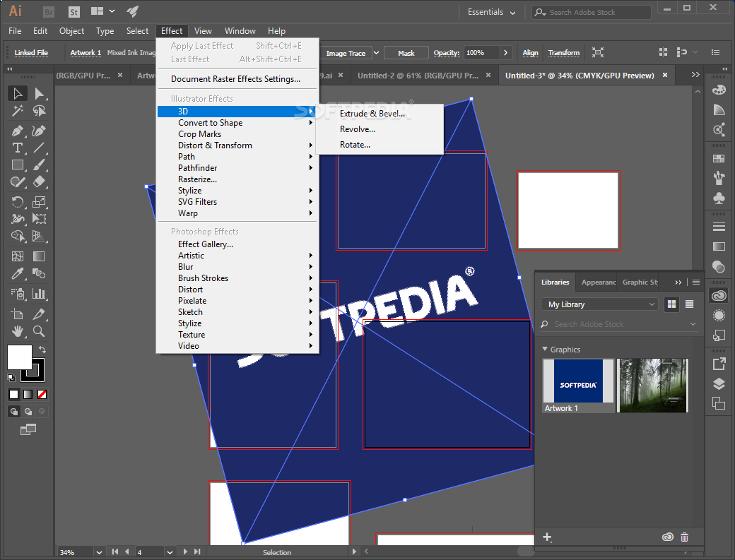The height and width of the screenshot is (560, 735).
Task: Delete the selected library item with trash icon
Action: 684,537
